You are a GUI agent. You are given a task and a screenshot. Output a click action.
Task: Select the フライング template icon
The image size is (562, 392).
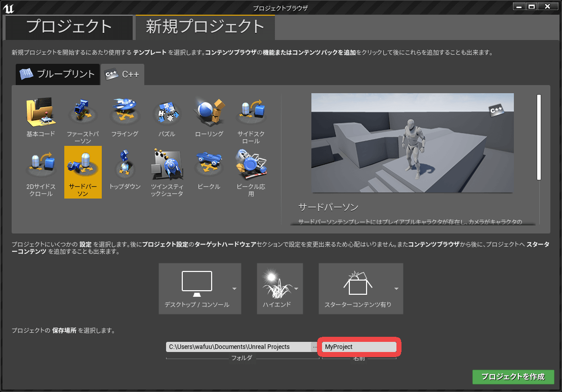[x=125, y=112]
